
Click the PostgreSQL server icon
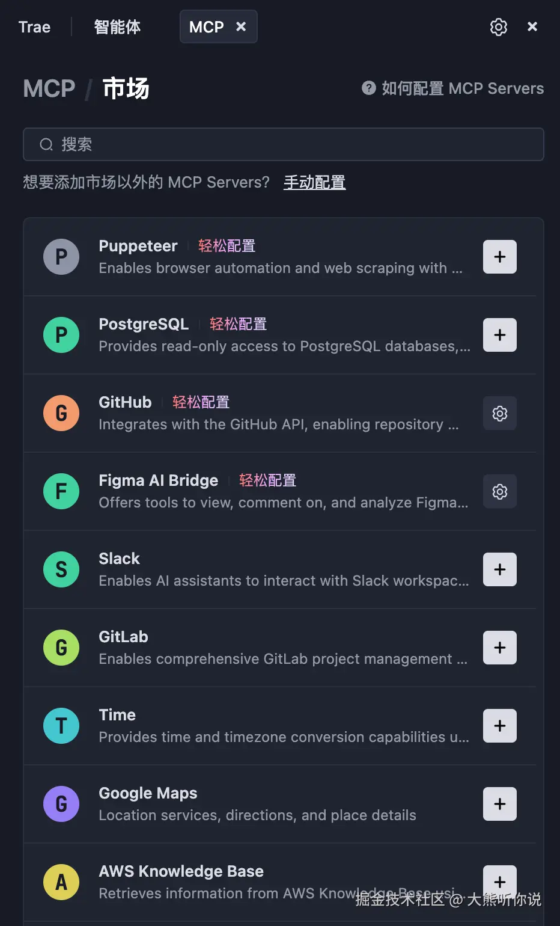pos(61,335)
